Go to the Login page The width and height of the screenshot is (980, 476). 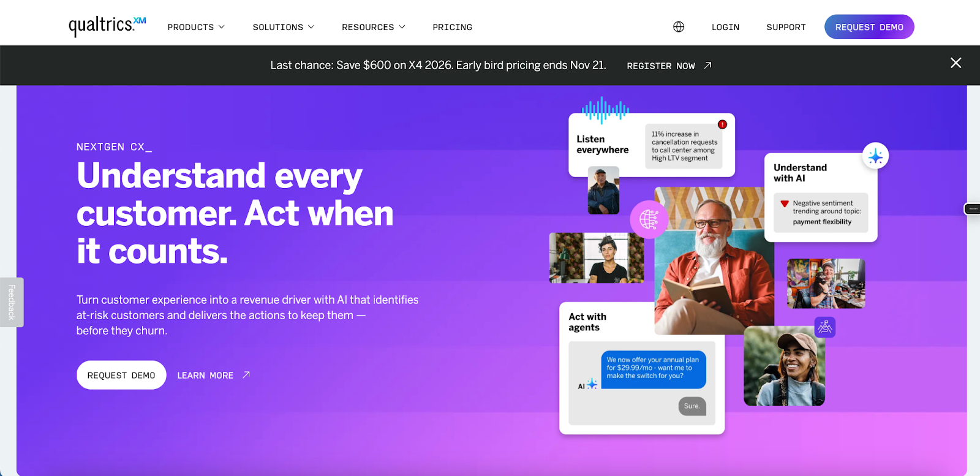[725, 27]
